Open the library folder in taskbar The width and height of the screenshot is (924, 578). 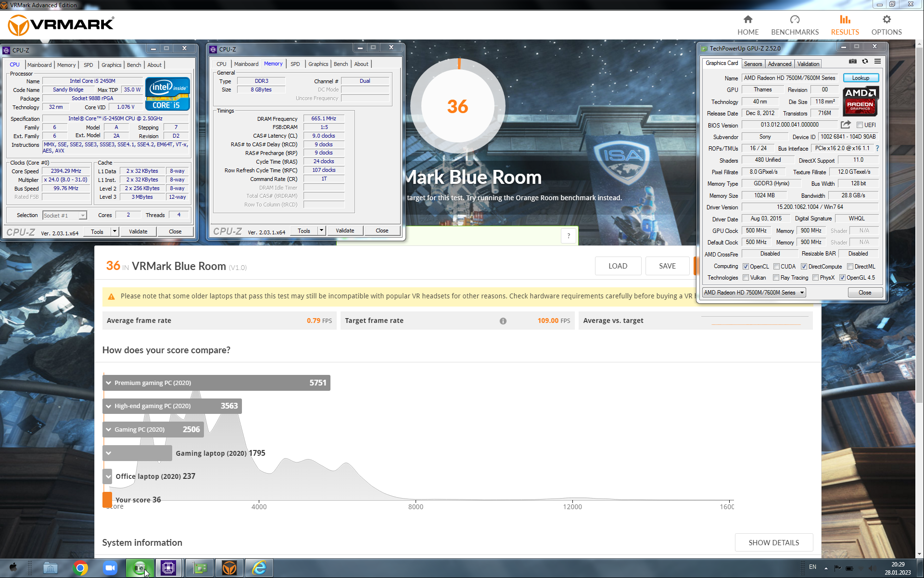[51, 568]
